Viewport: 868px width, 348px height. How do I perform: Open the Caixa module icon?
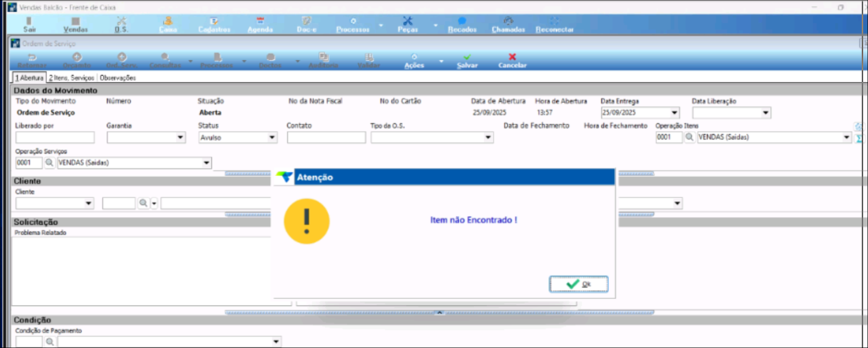(168, 21)
